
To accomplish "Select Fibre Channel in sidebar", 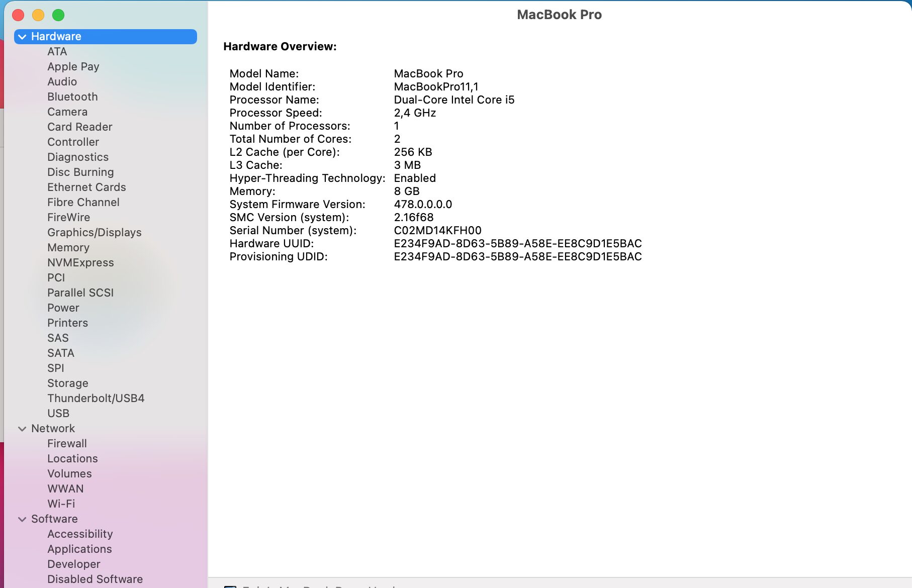I will (83, 203).
